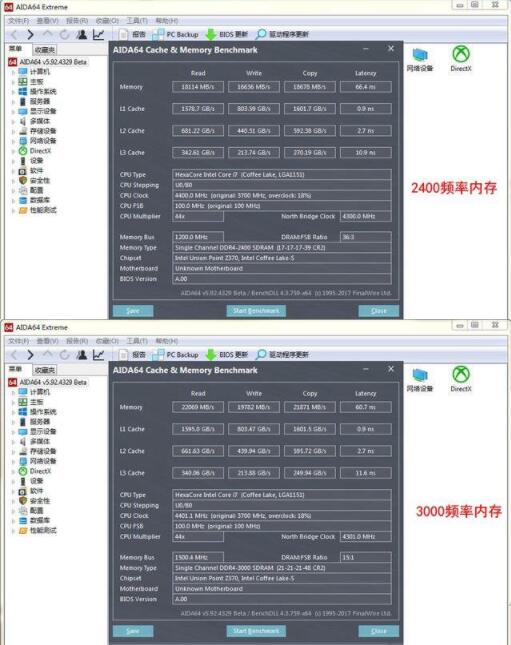The image size is (511, 645).
Task: Expand 存储设备 tree node in 3000频率内存 window
Action: 13,452
